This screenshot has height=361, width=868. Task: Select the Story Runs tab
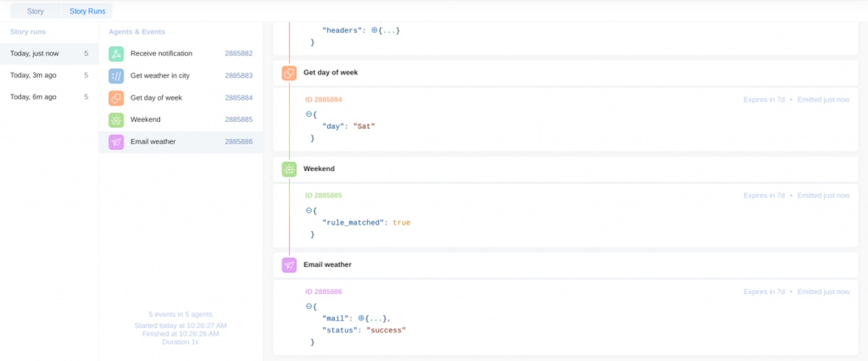87,11
